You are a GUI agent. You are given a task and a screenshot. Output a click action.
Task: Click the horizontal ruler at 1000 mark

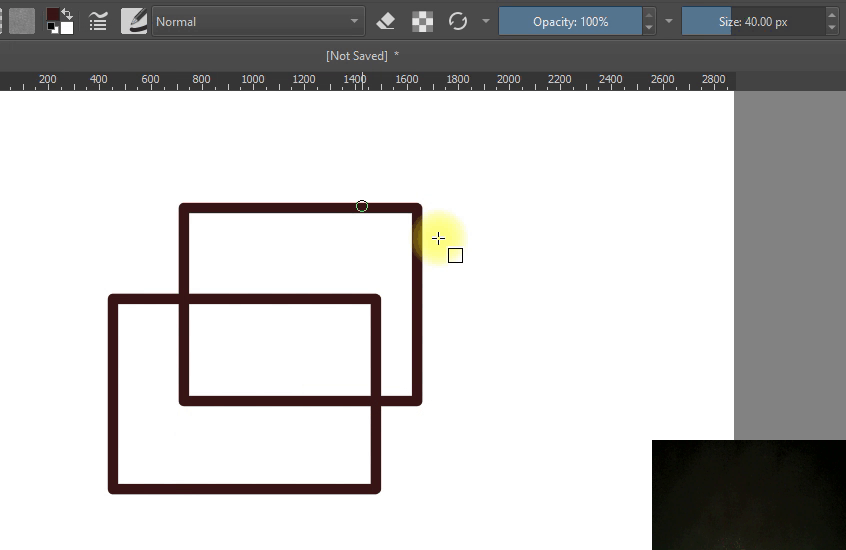[253, 80]
